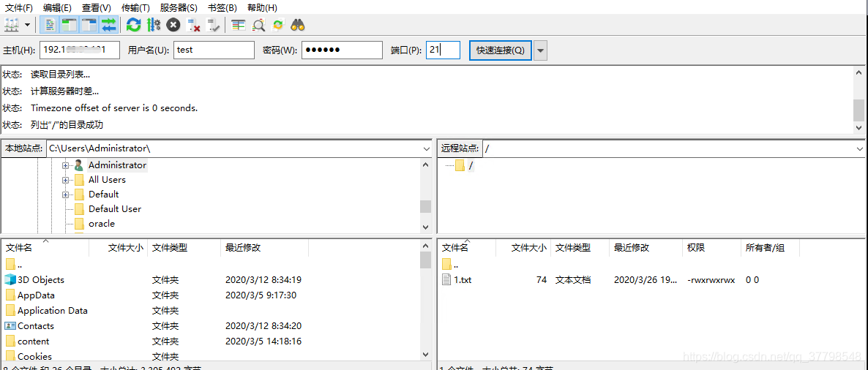The image size is (868, 370).
Task: Click the 快速连接(Q) button
Action: coord(501,50)
